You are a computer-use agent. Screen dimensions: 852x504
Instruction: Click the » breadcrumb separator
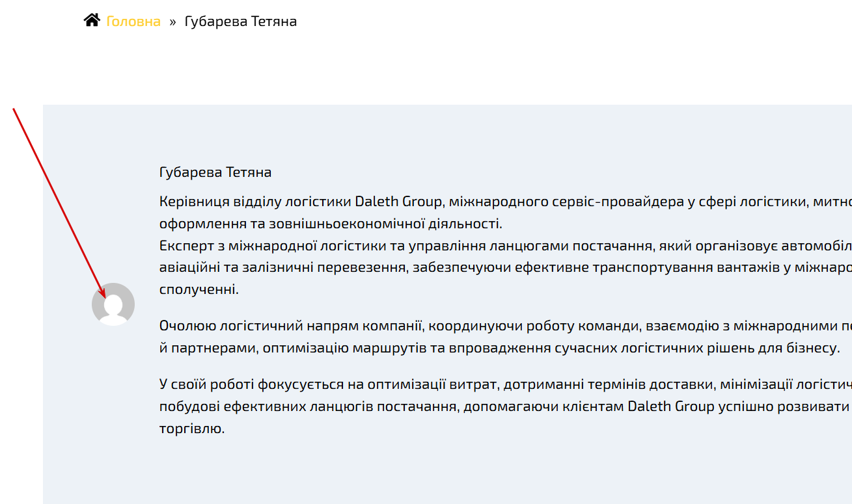pos(172,21)
